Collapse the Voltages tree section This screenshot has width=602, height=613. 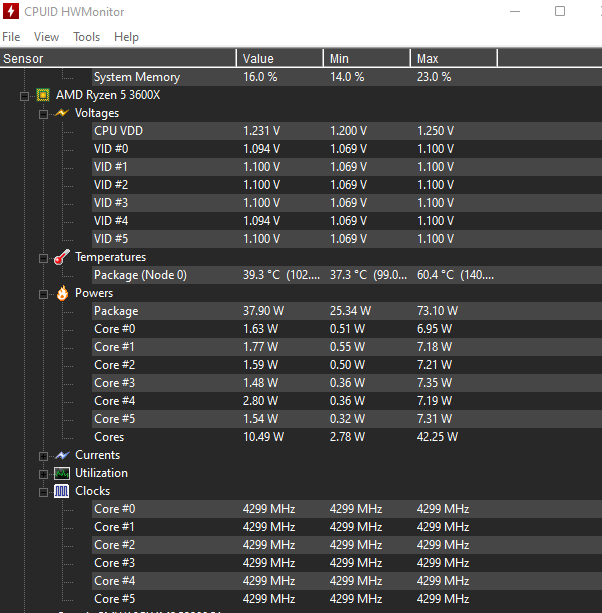tap(43, 114)
